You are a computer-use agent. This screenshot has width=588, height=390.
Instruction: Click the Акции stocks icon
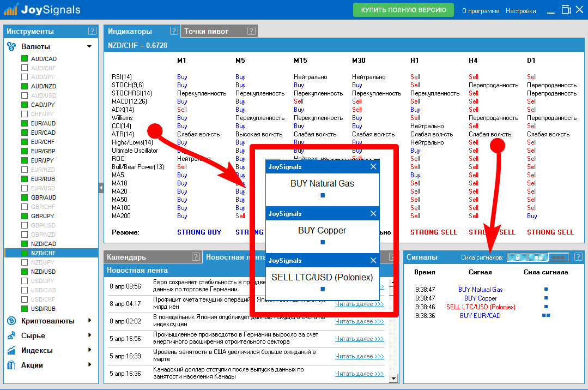tap(11, 365)
